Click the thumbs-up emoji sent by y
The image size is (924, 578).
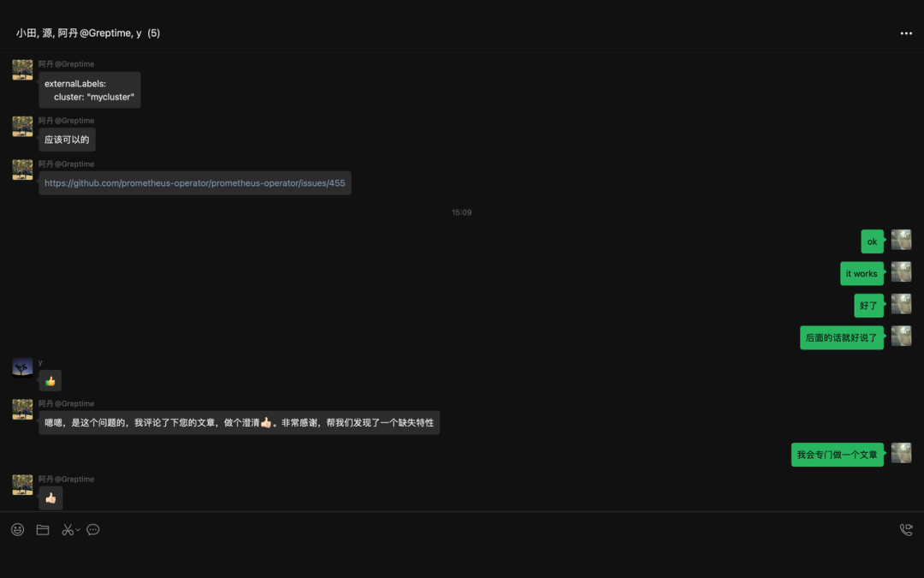point(50,381)
